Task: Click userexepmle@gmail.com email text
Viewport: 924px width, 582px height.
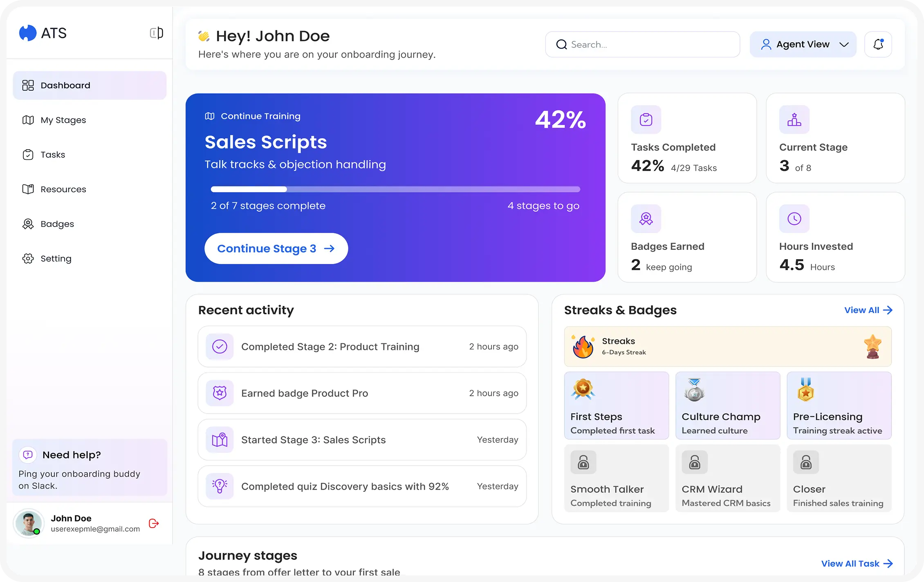Action: coord(95,529)
